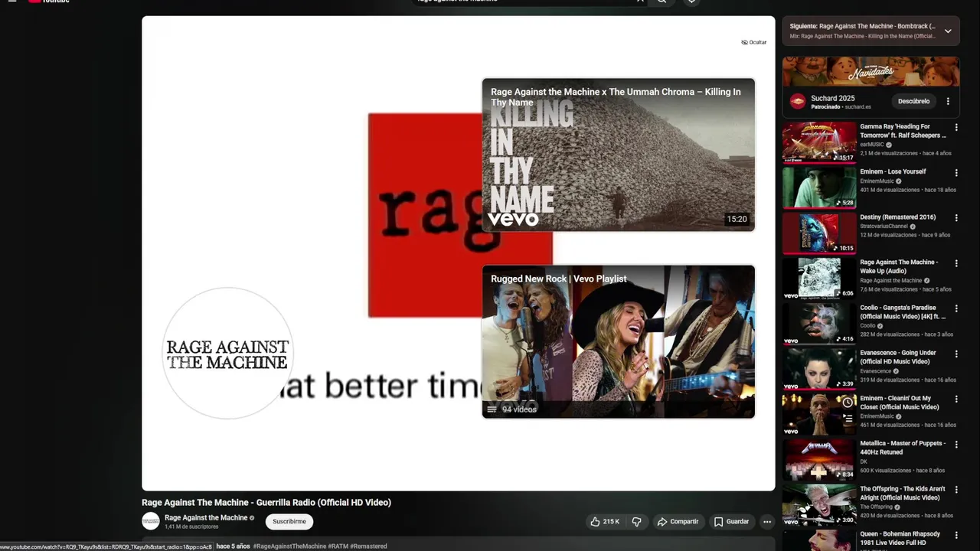
Task: Open Wake Up (Audio) thumbnail
Action: pos(819,278)
